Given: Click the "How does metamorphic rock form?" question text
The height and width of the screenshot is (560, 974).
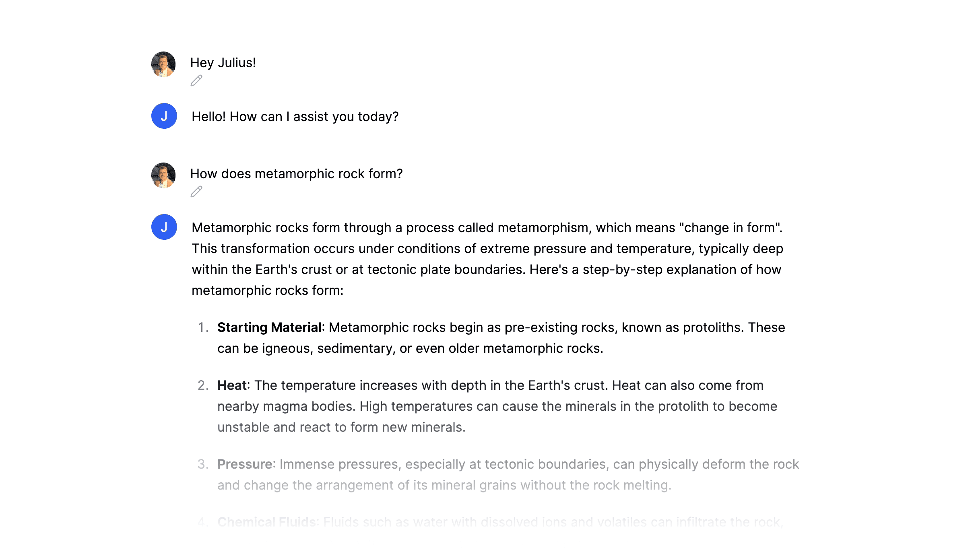Looking at the screenshot, I should click(296, 174).
